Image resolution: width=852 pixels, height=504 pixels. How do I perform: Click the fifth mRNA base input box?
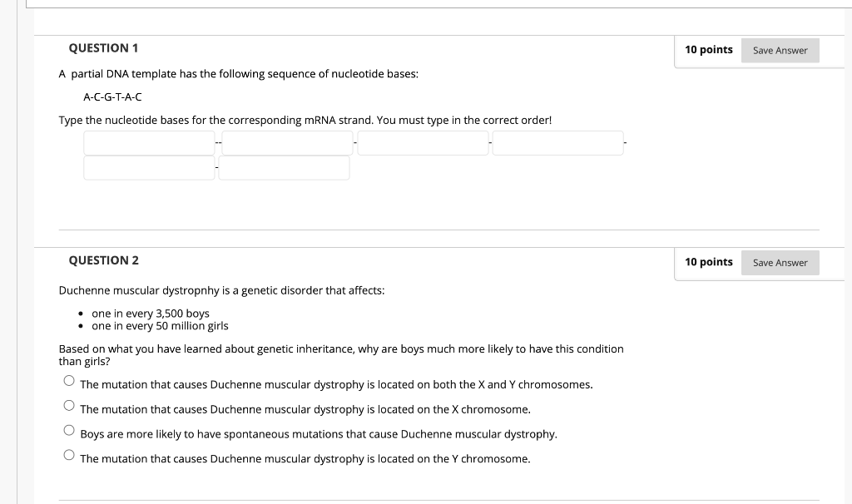tap(148, 167)
